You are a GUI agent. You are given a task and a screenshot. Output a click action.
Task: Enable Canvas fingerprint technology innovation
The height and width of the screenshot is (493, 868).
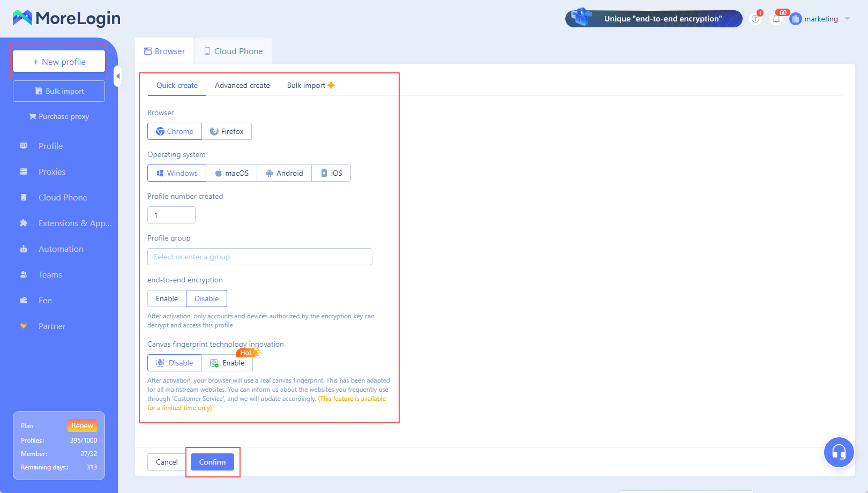point(227,363)
